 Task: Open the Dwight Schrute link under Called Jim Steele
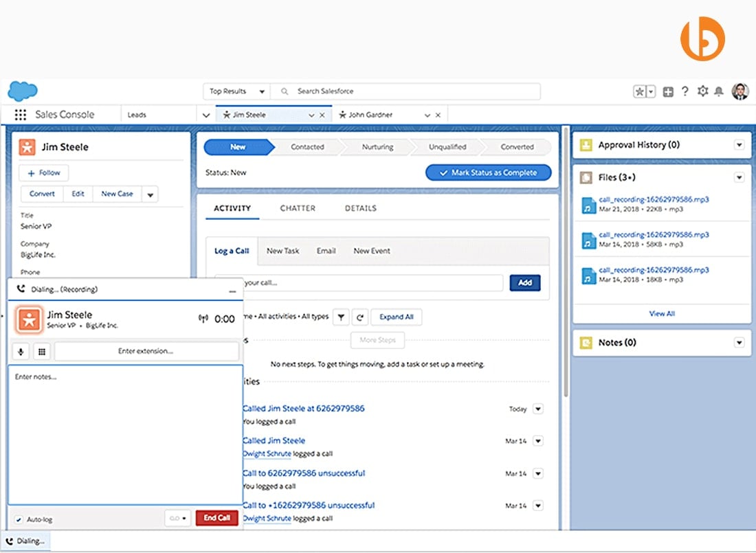pos(267,453)
